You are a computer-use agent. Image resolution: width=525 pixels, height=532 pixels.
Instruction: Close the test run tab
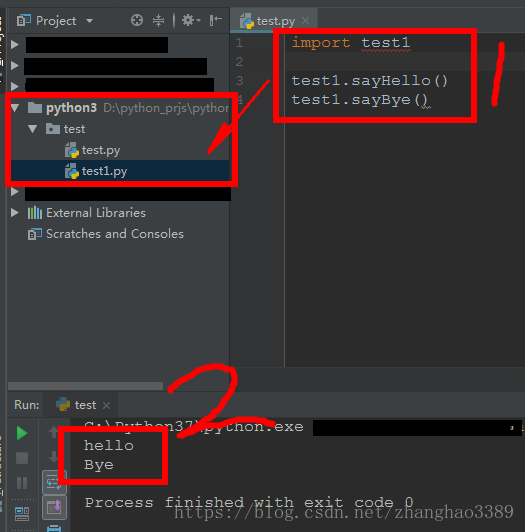point(106,405)
